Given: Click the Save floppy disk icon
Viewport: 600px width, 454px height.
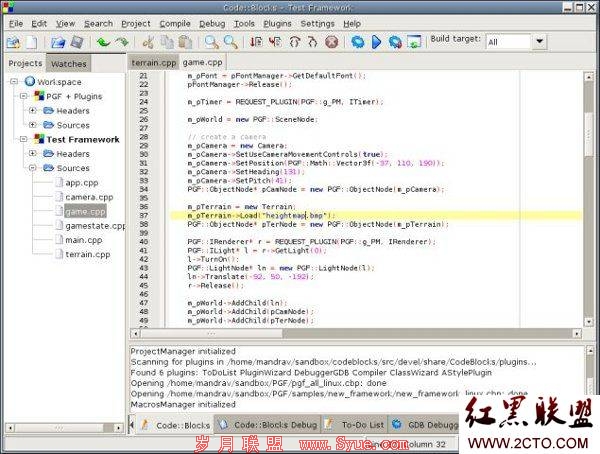Looking at the screenshot, I should [x=77, y=42].
